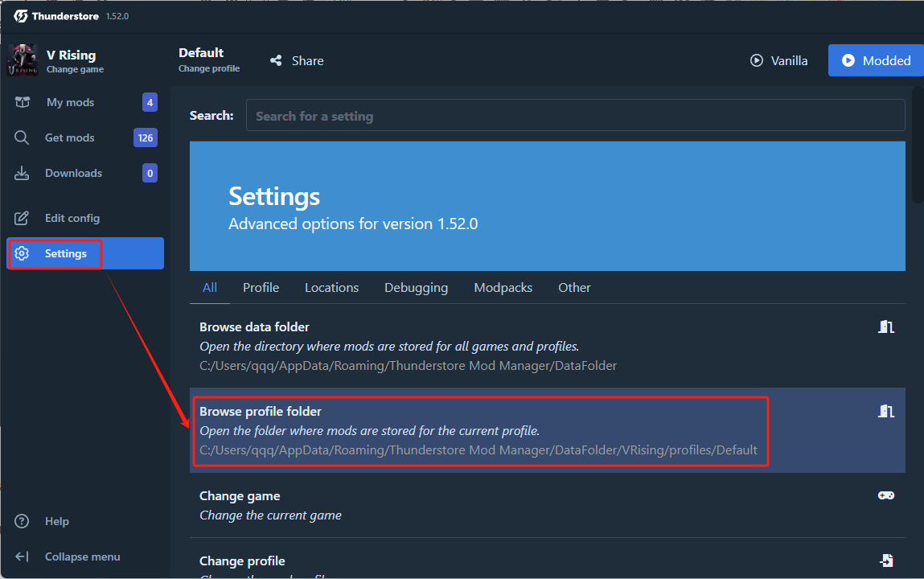Image resolution: width=924 pixels, height=579 pixels.
Task: Open the Help question mark icon
Action: point(22,521)
